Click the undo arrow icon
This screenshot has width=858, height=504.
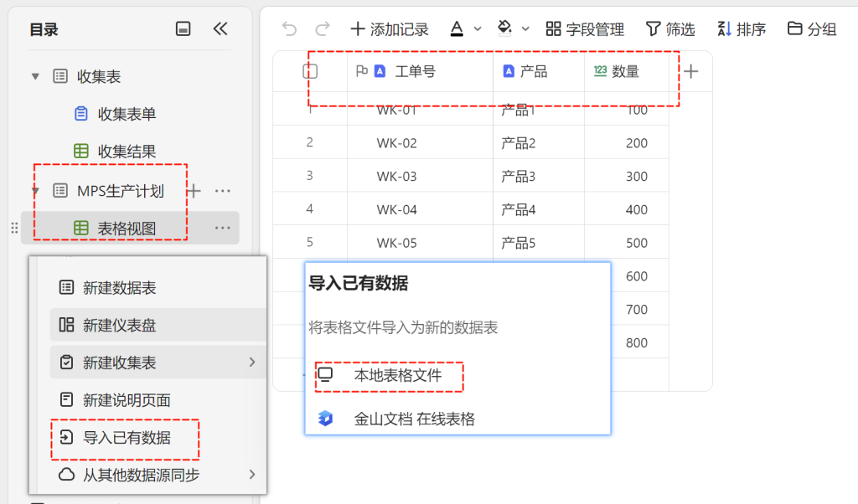pyautogui.click(x=289, y=28)
